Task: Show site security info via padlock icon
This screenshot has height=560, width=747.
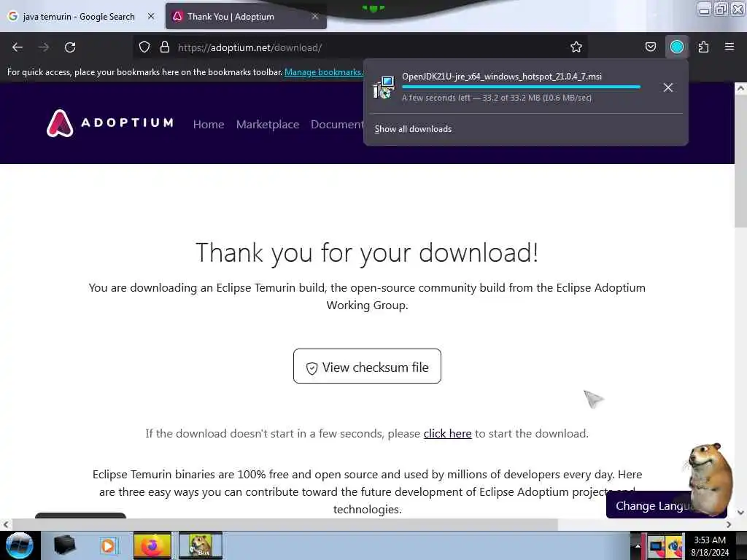Action: [x=165, y=47]
